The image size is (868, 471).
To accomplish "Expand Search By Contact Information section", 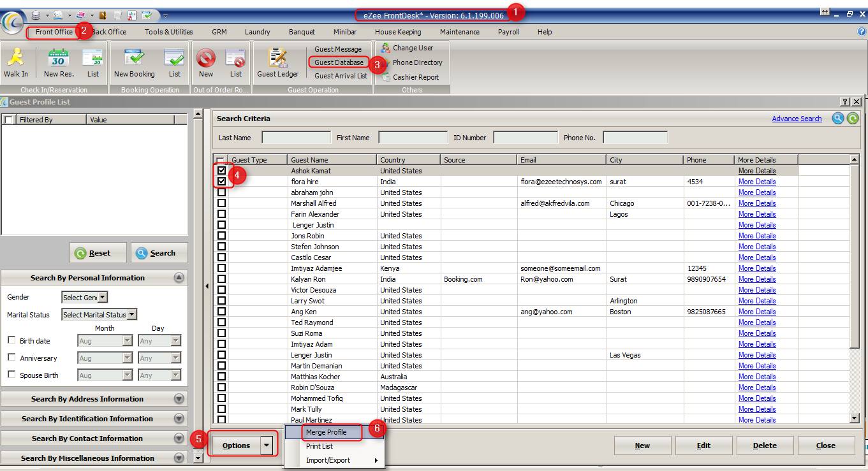I will pyautogui.click(x=179, y=438).
